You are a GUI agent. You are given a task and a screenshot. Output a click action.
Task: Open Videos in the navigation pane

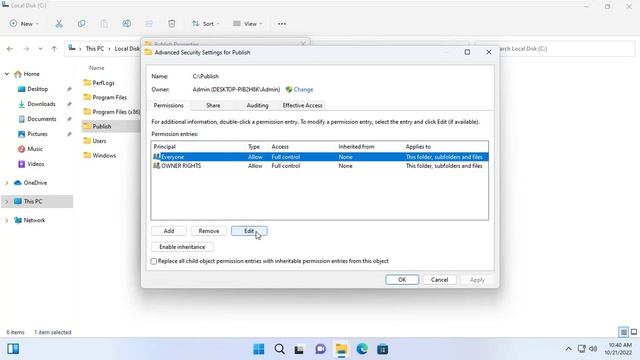click(x=36, y=164)
